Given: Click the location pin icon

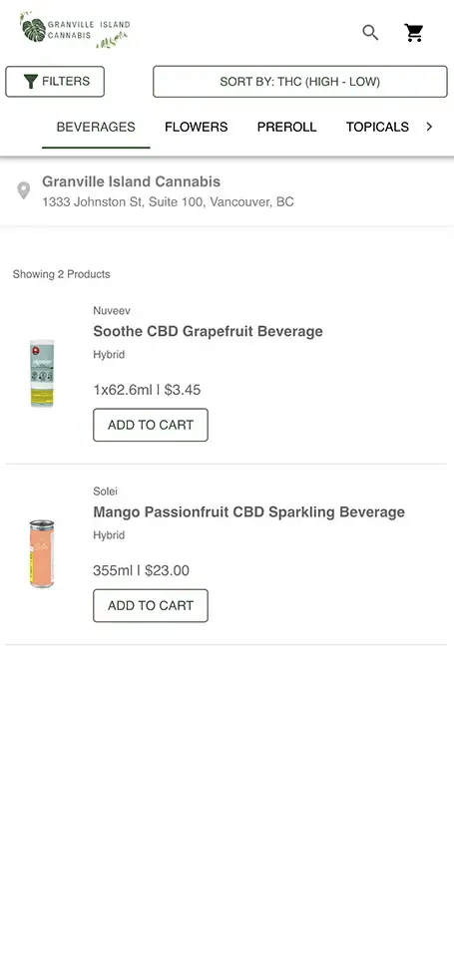Looking at the screenshot, I should (x=23, y=190).
